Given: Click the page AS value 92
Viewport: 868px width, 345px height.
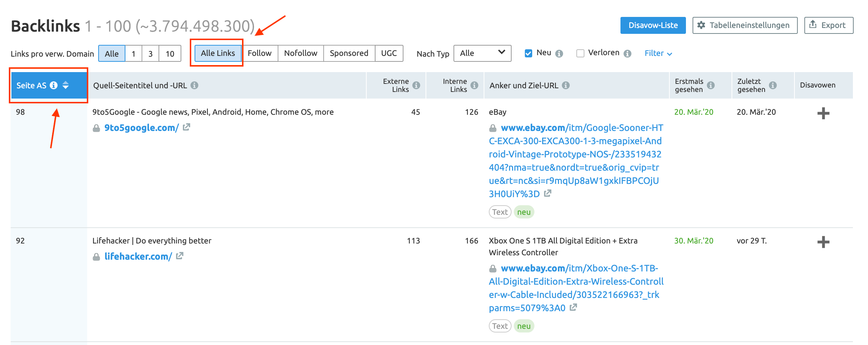Looking at the screenshot, I should coord(20,241).
